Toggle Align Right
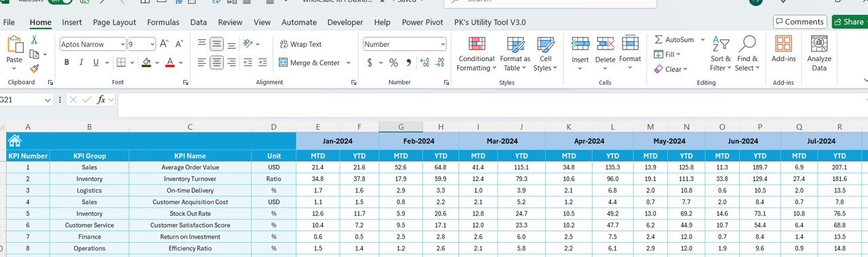 231,62
